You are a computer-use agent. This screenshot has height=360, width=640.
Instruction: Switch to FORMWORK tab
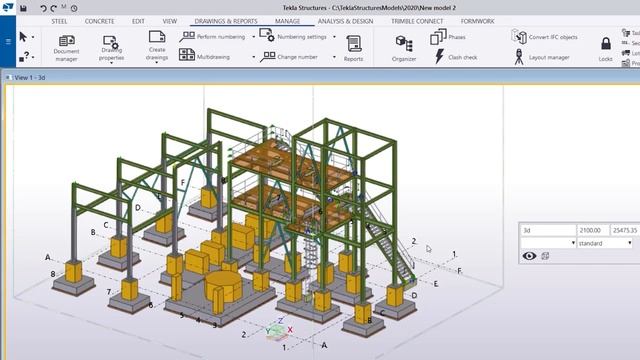pyautogui.click(x=477, y=21)
